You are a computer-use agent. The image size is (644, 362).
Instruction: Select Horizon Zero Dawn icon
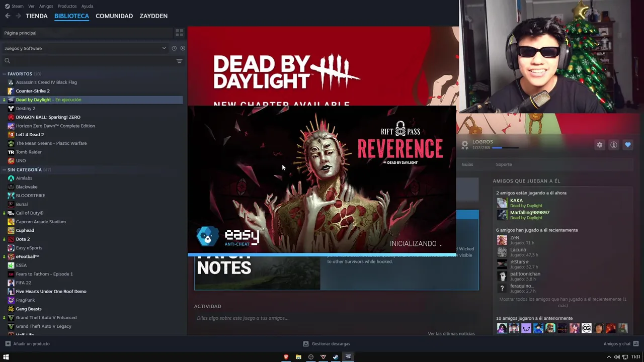[11, 126]
